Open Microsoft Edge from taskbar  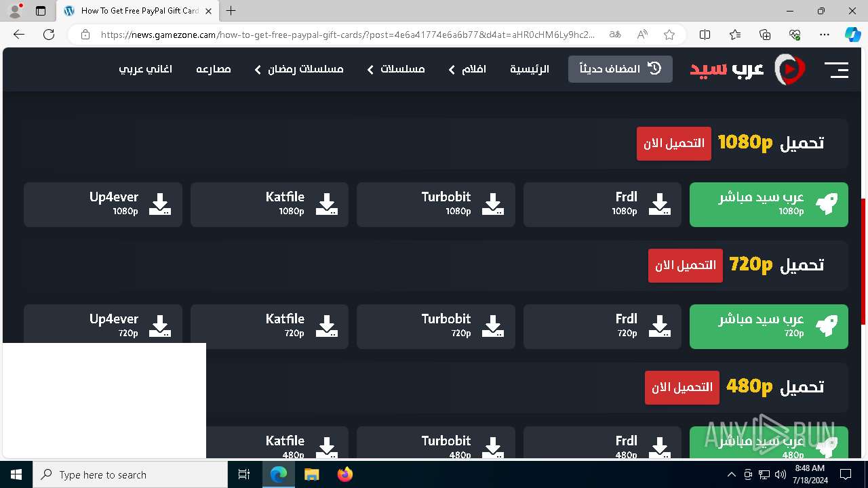pyautogui.click(x=279, y=474)
